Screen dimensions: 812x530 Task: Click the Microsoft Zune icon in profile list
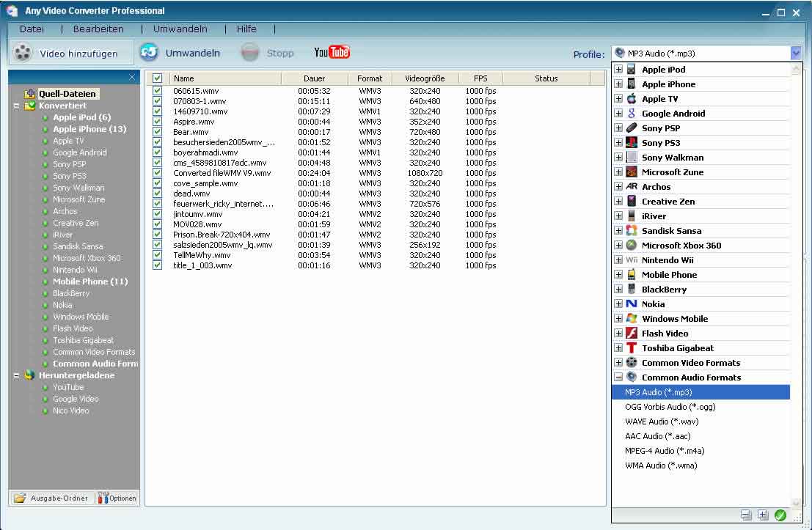click(632, 172)
